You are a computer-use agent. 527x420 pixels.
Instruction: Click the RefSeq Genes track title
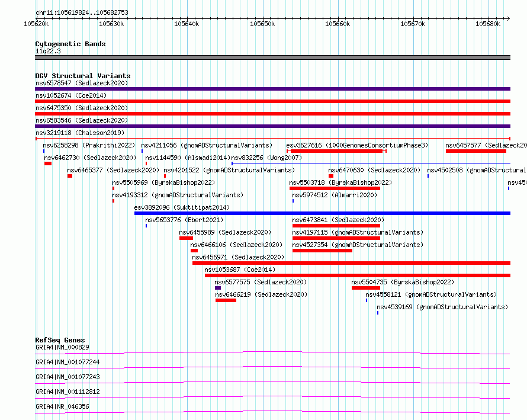pyautogui.click(x=60, y=340)
